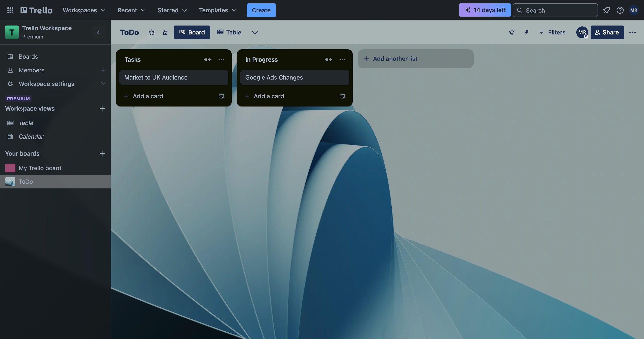Open the In Progress list actions menu
The height and width of the screenshot is (339, 644).
[x=342, y=59]
